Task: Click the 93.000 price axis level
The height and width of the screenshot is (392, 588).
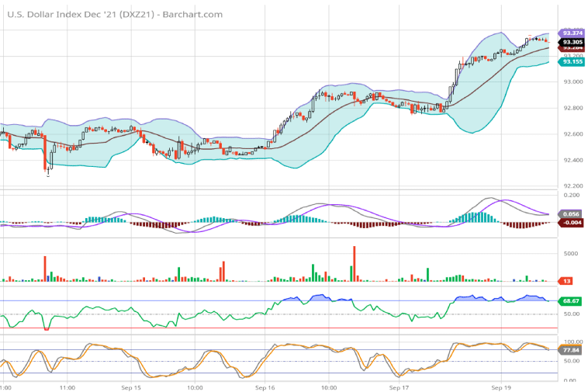Action: click(x=572, y=82)
